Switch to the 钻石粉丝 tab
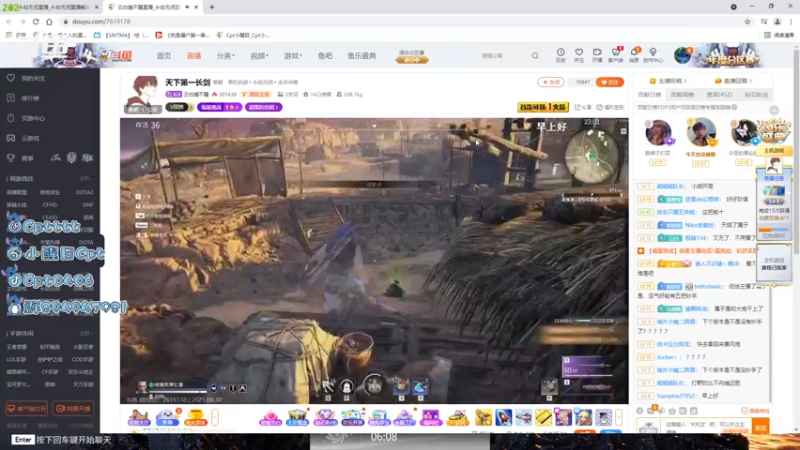This screenshot has width=800, height=450. (756, 94)
